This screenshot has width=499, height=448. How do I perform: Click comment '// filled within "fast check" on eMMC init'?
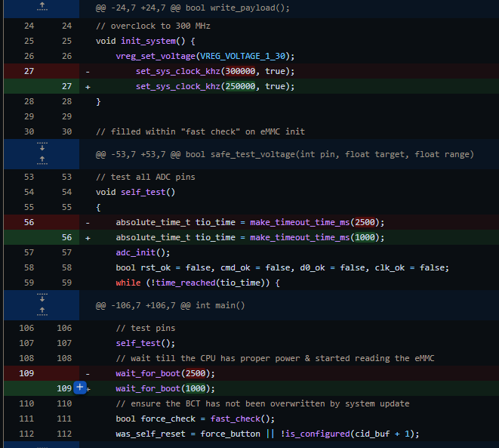coord(200,131)
